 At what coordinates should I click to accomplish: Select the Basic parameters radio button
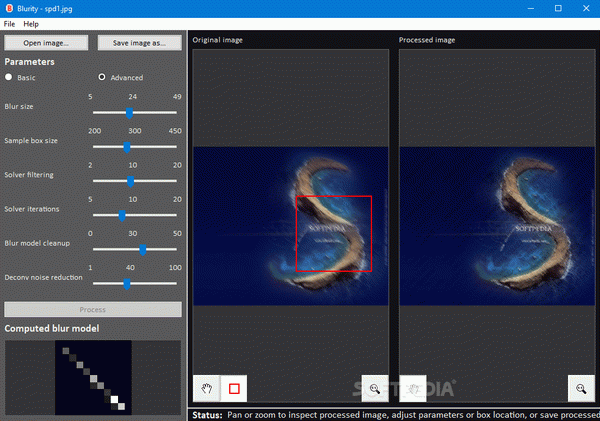click(x=9, y=77)
